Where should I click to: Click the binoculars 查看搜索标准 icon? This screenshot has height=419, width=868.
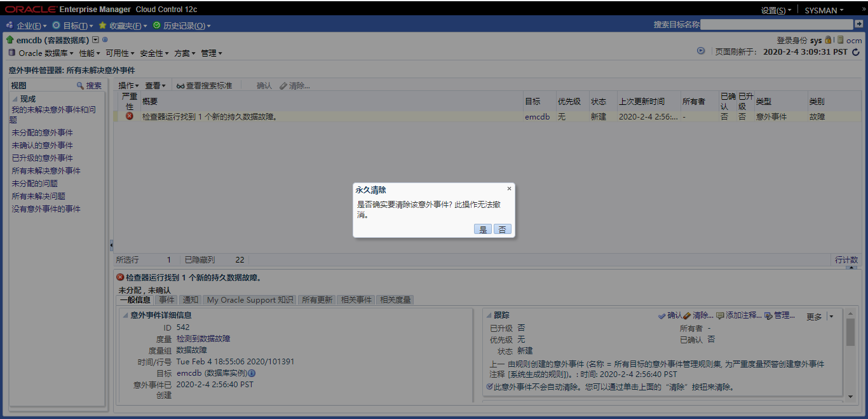click(x=180, y=86)
